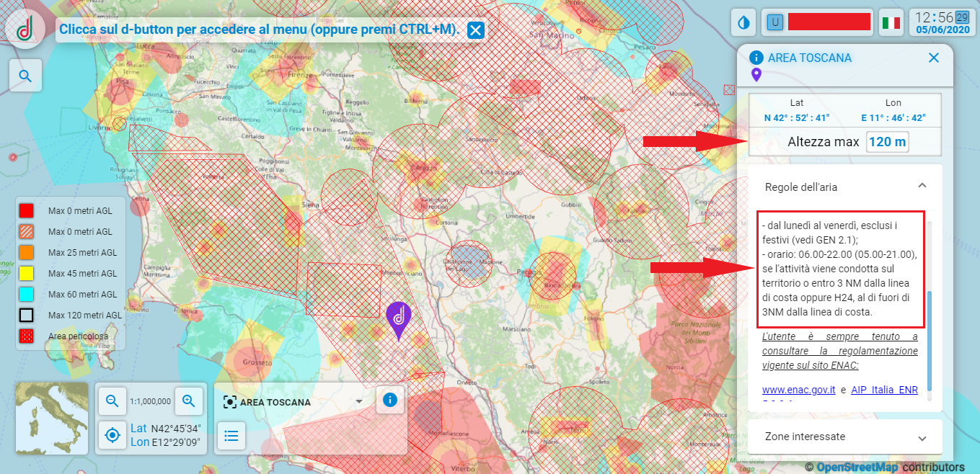Open the AIP Italia ENR link
This screenshot has width=980, height=474.
pyautogui.click(x=884, y=390)
